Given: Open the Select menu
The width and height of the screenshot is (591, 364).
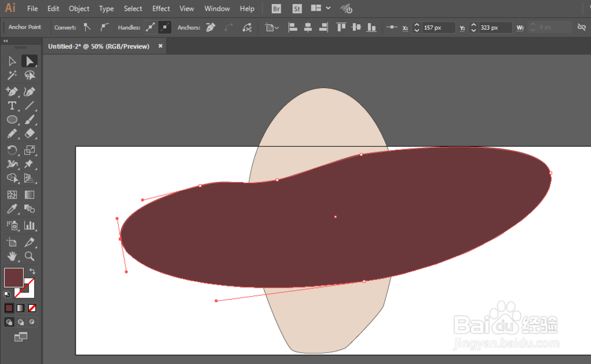Looking at the screenshot, I should (132, 8).
